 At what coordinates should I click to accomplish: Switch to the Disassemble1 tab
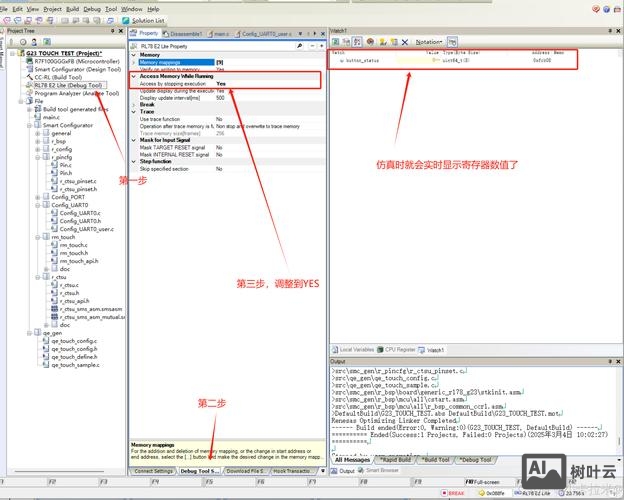pyautogui.click(x=185, y=33)
